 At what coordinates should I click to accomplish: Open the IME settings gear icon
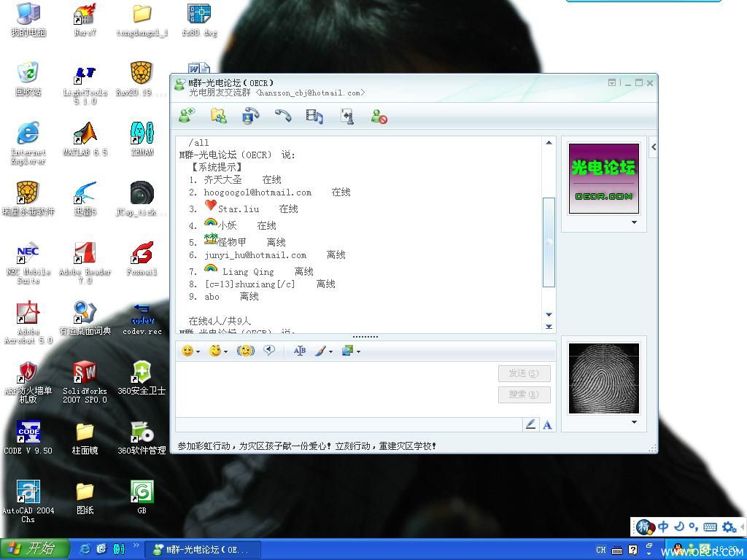pyautogui.click(x=729, y=526)
